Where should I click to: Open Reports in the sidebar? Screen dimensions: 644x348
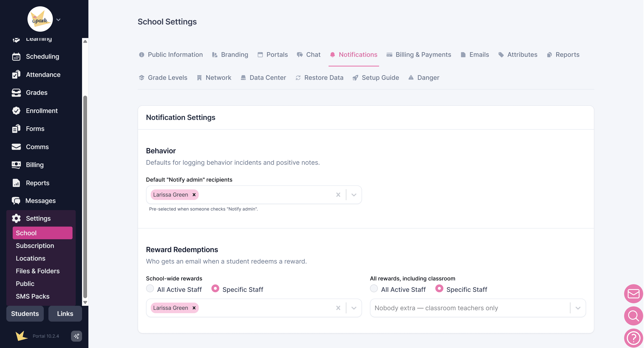tap(37, 183)
